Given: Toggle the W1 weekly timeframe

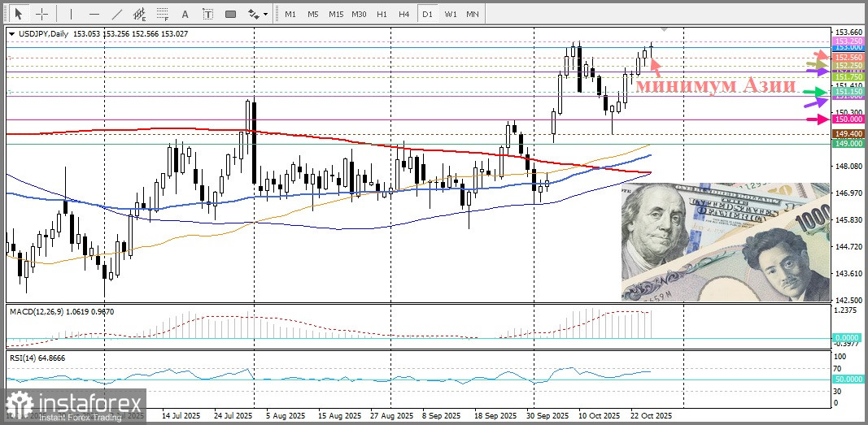Looking at the screenshot, I should [x=450, y=14].
